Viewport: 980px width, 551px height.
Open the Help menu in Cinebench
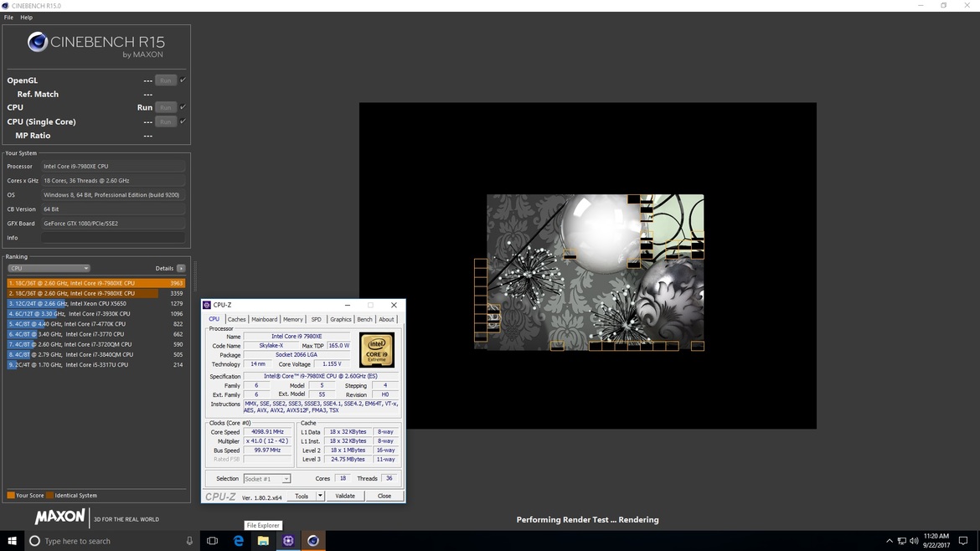click(x=26, y=18)
